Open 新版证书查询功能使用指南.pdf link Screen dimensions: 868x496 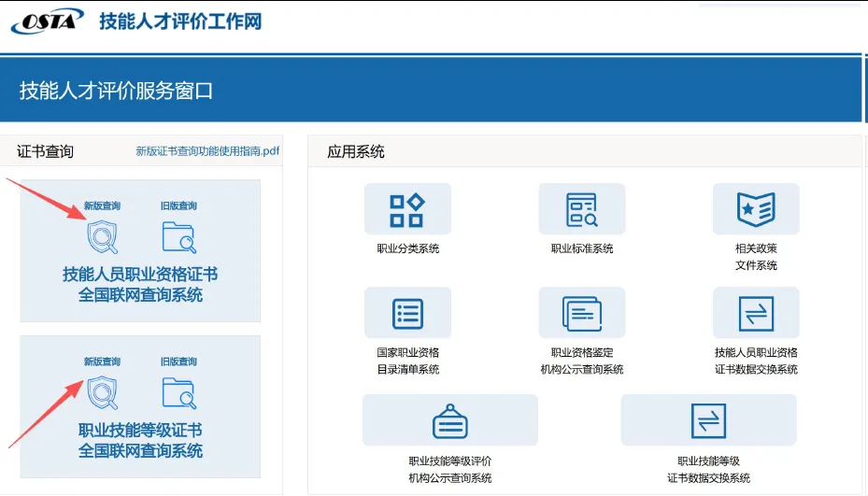pyautogui.click(x=207, y=151)
